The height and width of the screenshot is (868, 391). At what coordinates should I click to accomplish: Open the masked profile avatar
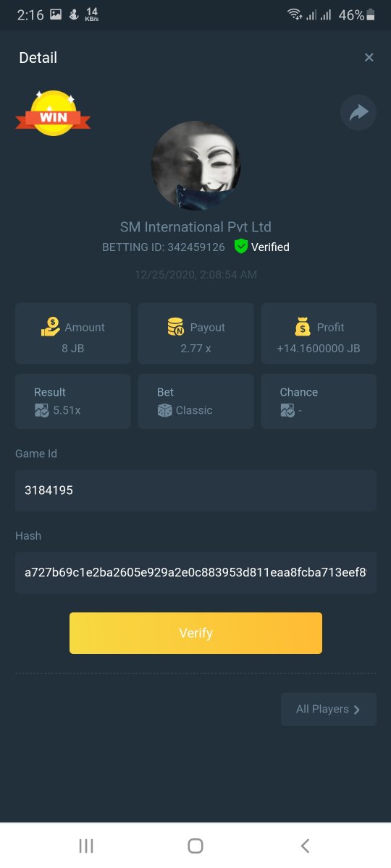[x=195, y=166]
